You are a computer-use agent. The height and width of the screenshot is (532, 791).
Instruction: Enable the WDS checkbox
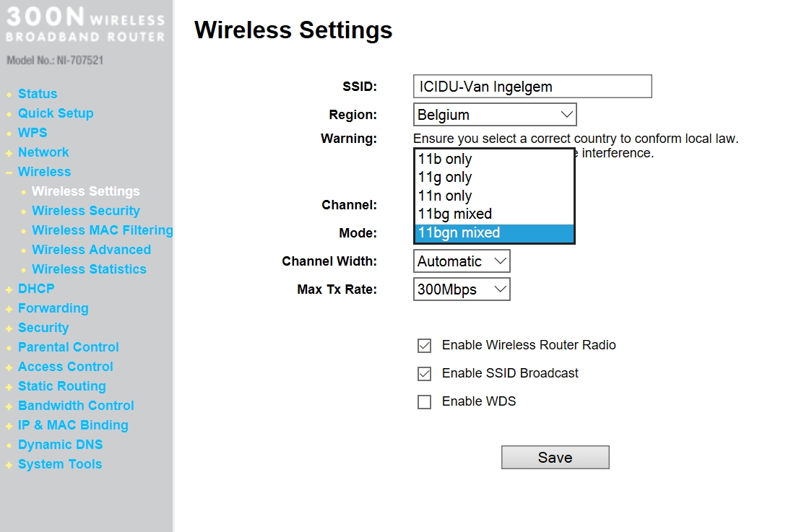424,402
